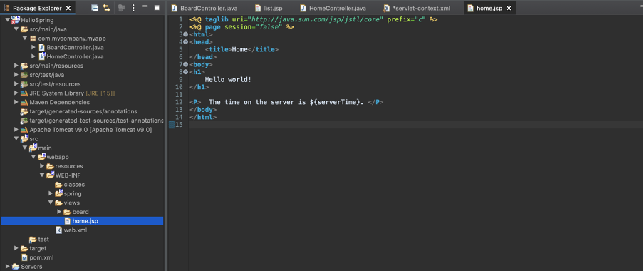This screenshot has height=271, width=644.
Task: Collapse the src/main/java source folder
Action: tap(16, 29)
